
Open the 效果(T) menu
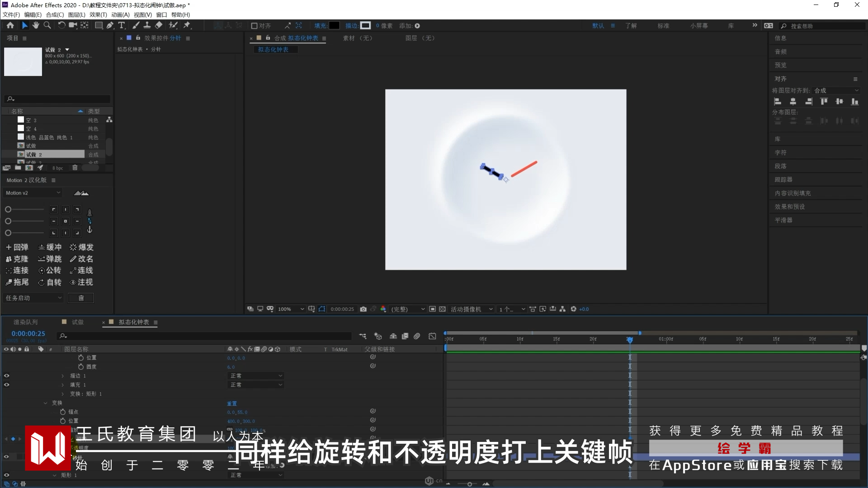[98, 14]
